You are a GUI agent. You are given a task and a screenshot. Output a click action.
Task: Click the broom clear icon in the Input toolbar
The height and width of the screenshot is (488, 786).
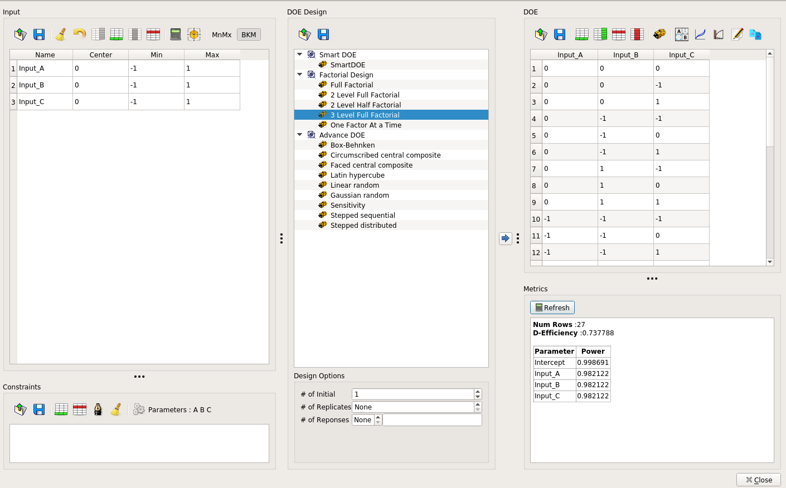(x=61, y=35)
